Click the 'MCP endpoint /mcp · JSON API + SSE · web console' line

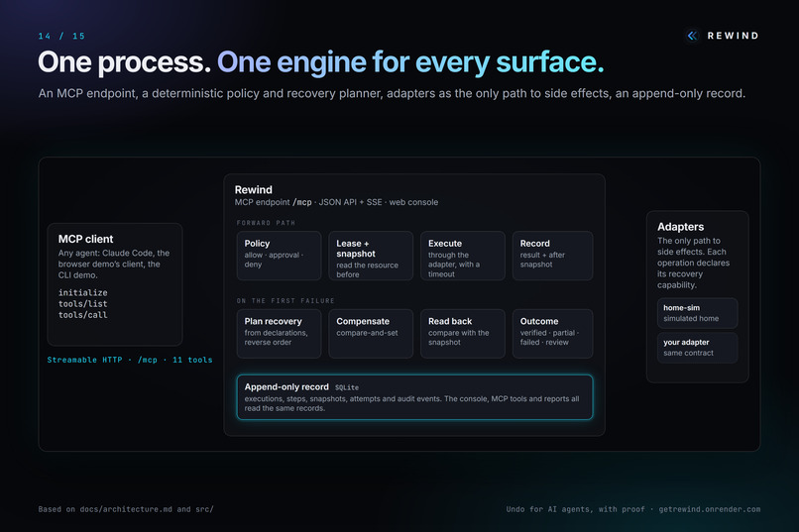point(336,202)
